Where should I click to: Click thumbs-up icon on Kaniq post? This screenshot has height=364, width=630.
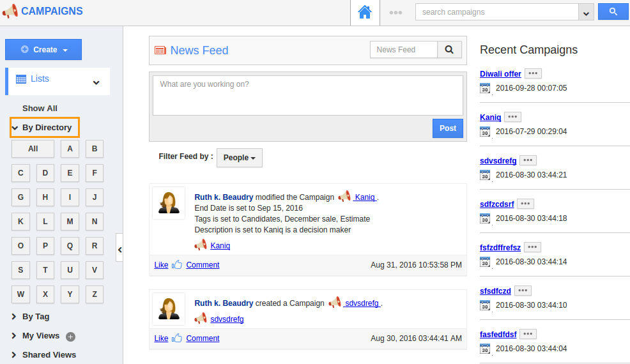pos(177,265)
